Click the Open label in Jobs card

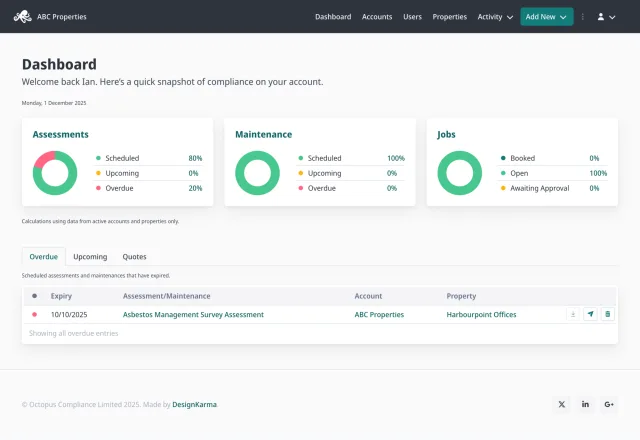[x=519, y=173]
